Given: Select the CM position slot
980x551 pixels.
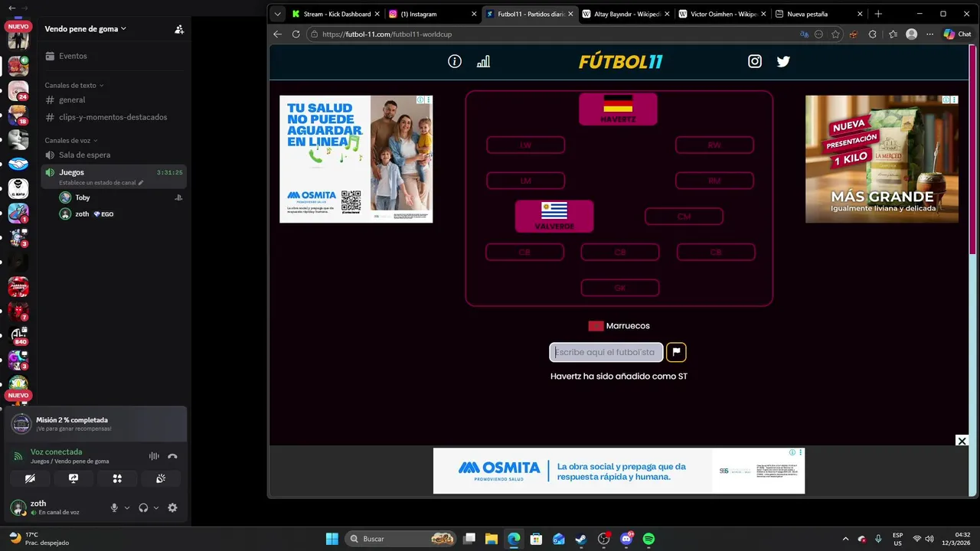Looking at the screenshot, I should click(x=684, y=217).
